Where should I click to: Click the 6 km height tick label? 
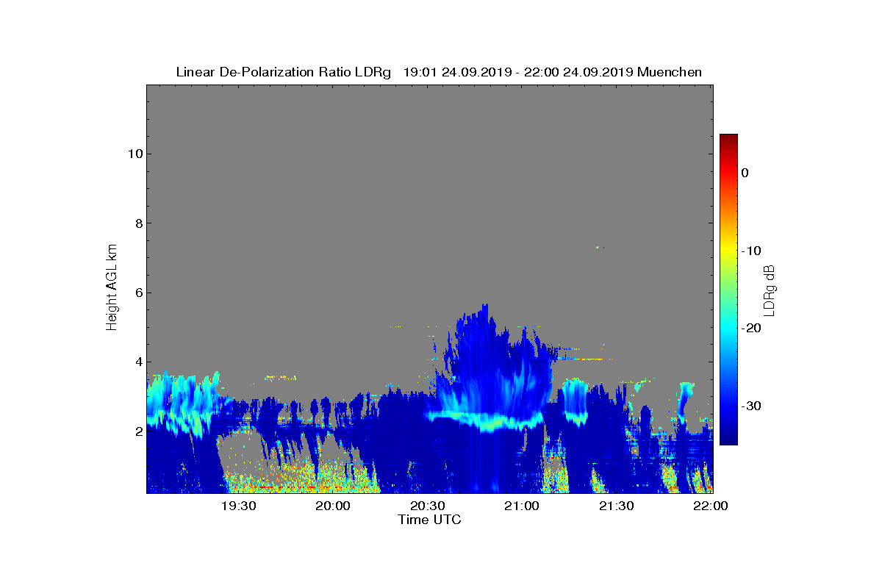[x=137, y=293]
